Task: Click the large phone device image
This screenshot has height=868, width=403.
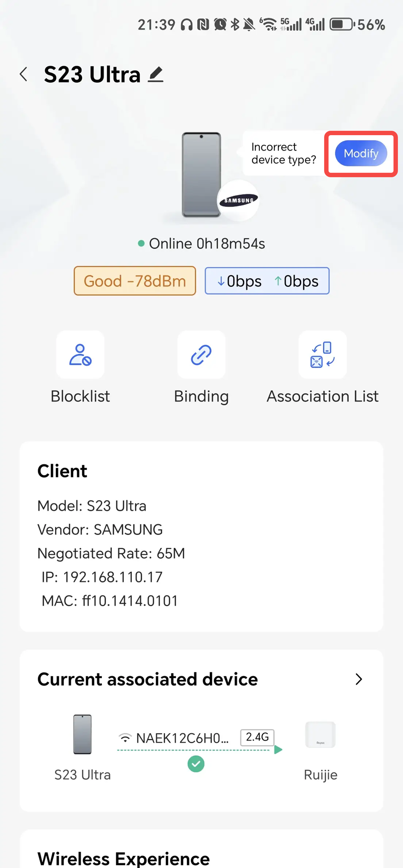Action: (x=201, y=175)
